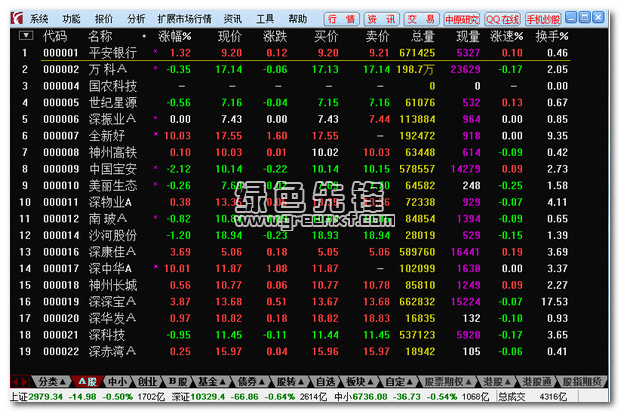
Task: Click the 手机炒股 button
Action: click(543, 19)
